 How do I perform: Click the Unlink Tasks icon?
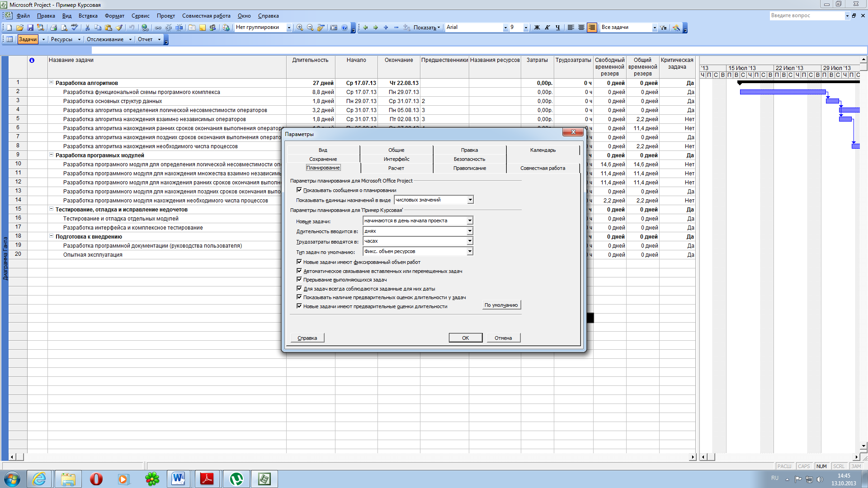169,28
